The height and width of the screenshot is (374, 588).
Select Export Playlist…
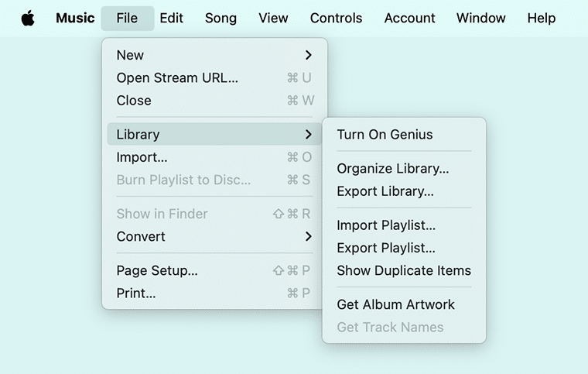click(x=404, y=248)
